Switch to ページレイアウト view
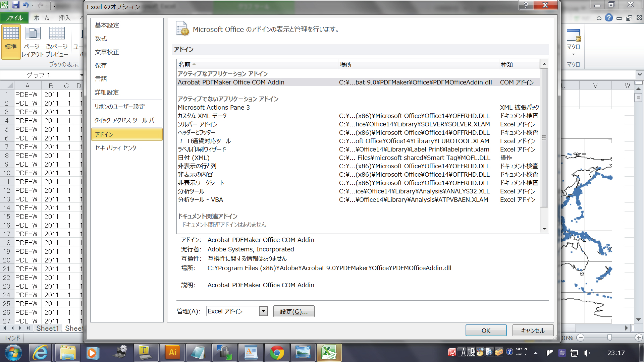This screenshot has height=362, width=644. tap(32, 42)
